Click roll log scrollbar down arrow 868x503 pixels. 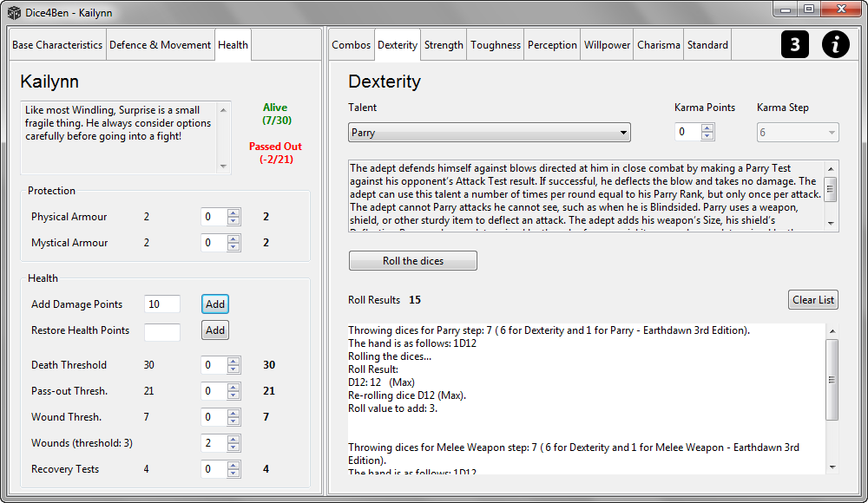[x=832, y=467]
